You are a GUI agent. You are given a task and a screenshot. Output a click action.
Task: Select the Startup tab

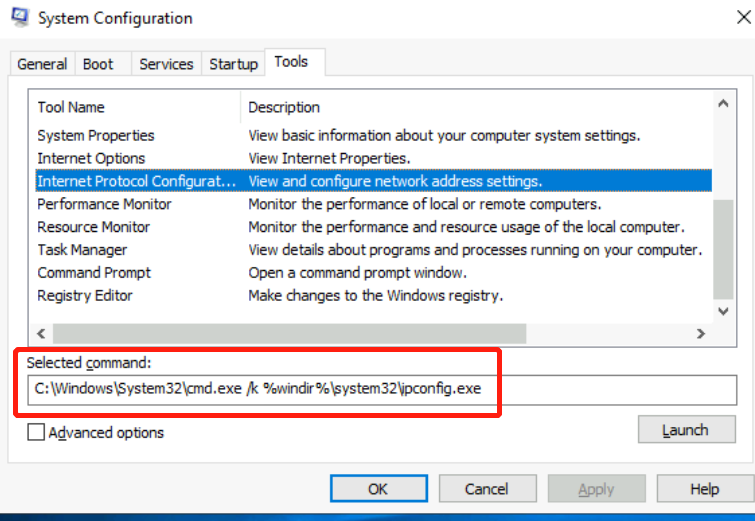pyautogui.click(x=233, y=64)
